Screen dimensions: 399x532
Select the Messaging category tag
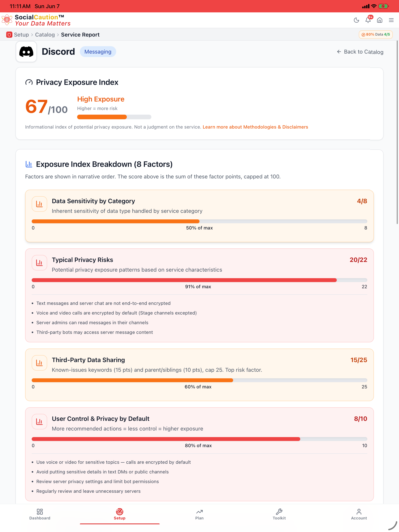click(98, 52)
